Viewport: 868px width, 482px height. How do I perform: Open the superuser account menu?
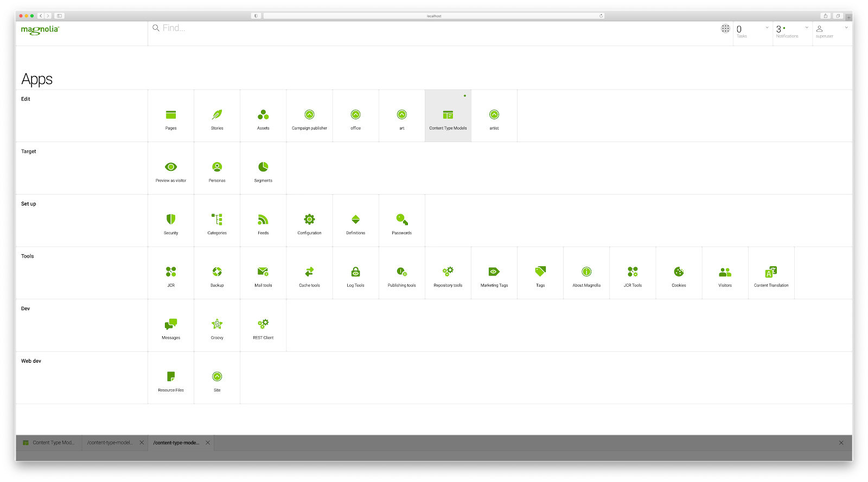pos(830,31)
